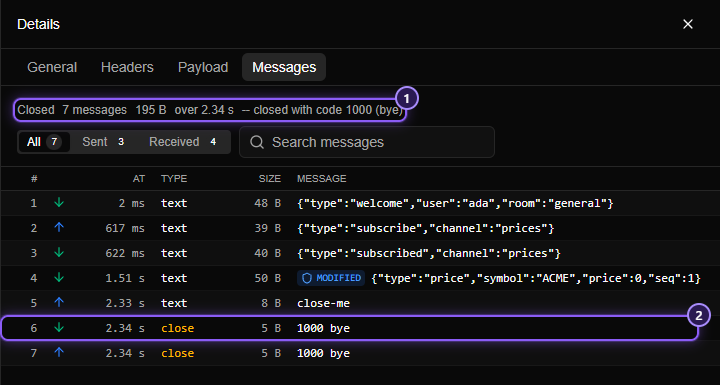This screenshot has height=385, width=720.
Task: Select the ACME price message
Action: click(536, 278)
